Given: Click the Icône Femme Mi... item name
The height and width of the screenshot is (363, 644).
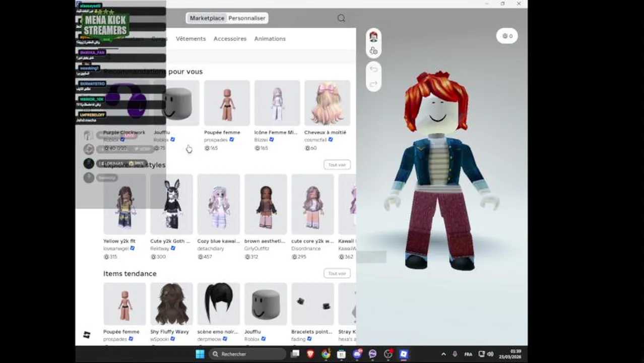Looking at the screenshot, I should pos(276,132).
